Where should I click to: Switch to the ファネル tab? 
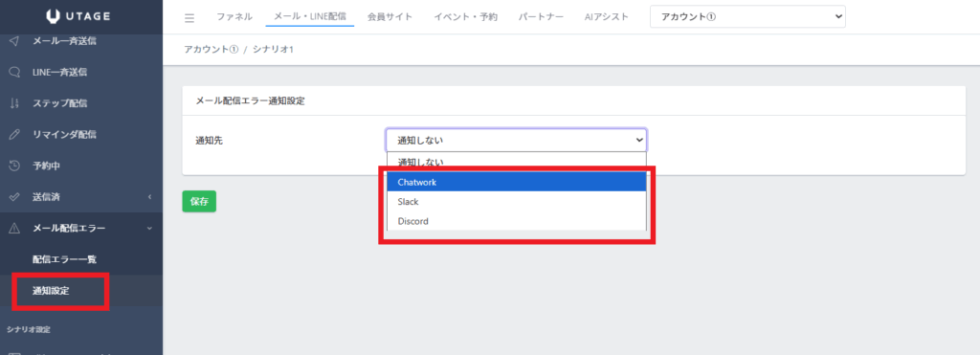tap(234, 17)
